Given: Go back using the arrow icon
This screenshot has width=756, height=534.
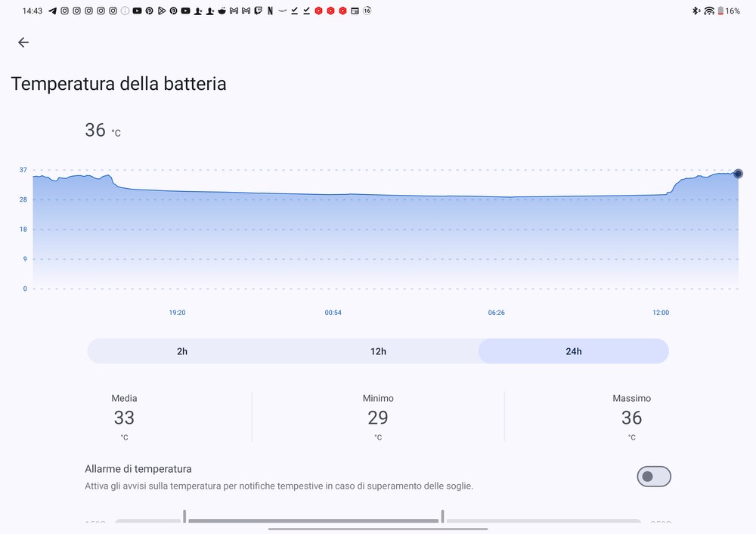Looking at the screenshot, I should pyautogui.click(x=23, y=42).
